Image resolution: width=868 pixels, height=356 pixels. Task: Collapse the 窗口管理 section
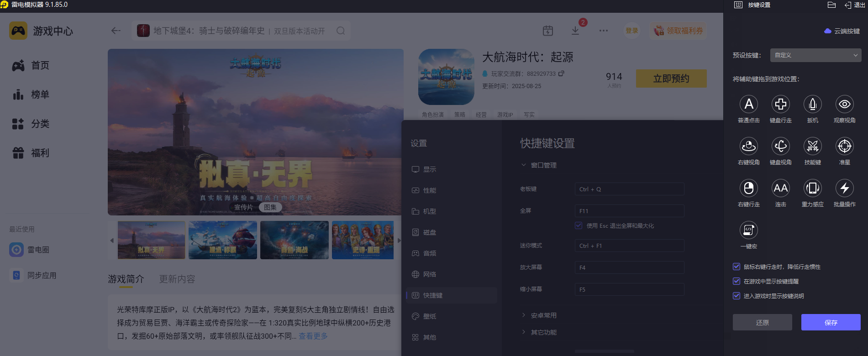click(x=543, y=165)
